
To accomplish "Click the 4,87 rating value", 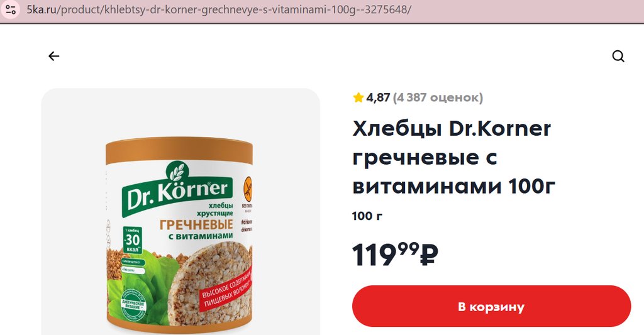I will (378, 97).
